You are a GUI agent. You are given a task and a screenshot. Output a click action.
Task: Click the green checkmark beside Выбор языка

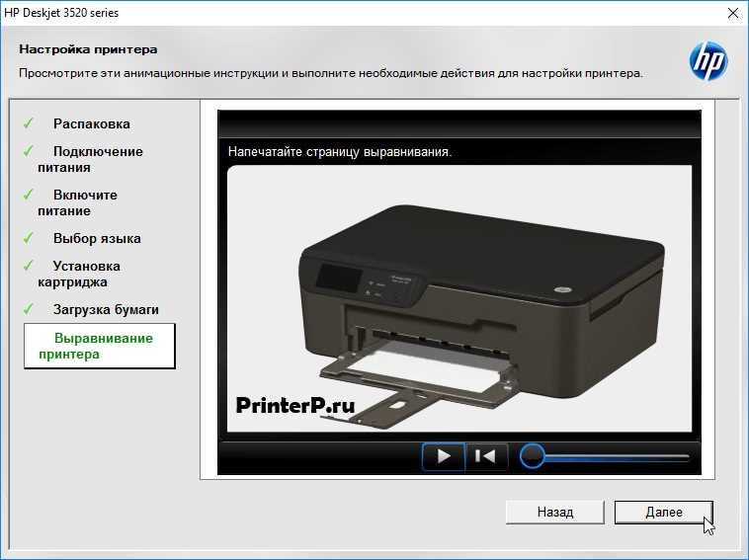pos(29,238)
